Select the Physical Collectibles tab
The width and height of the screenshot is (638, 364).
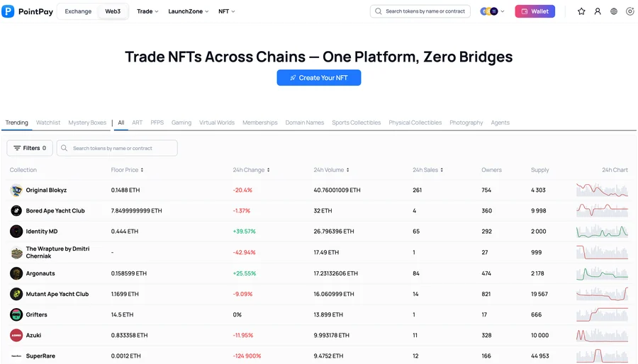415,123
